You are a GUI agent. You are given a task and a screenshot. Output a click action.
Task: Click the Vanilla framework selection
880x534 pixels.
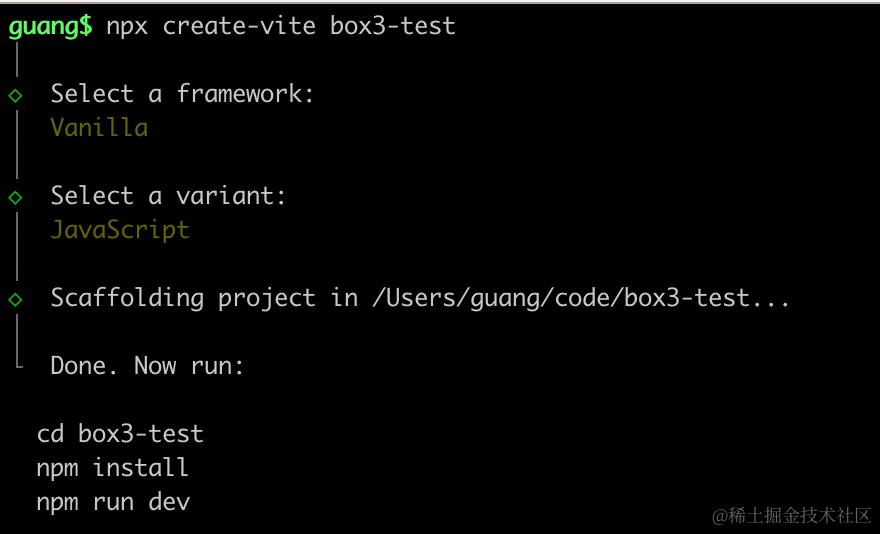[x=99, y=127]
